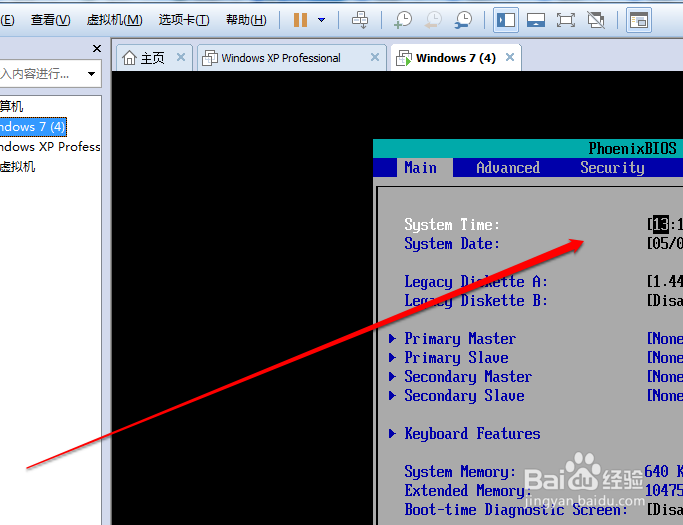Screen dimensions: 683x525
Task: Expand the Primary Master submenu
Action: (460, 339)
